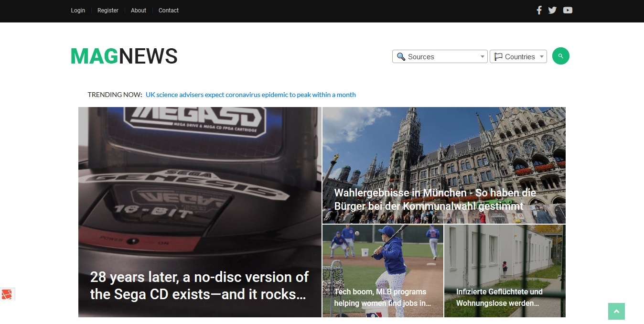Open the Register link

point(108,10)
